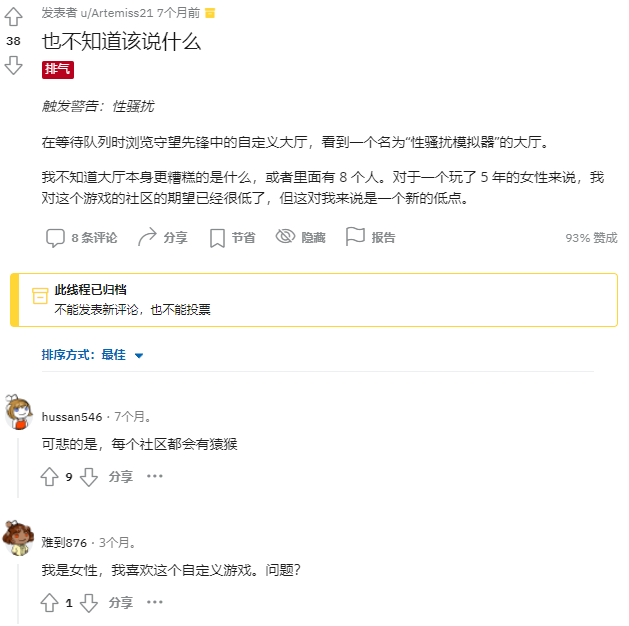Viewport: 629px width, 626px height.
Task: Click the 分享 share arrow on post
Action: coord(148,237)
